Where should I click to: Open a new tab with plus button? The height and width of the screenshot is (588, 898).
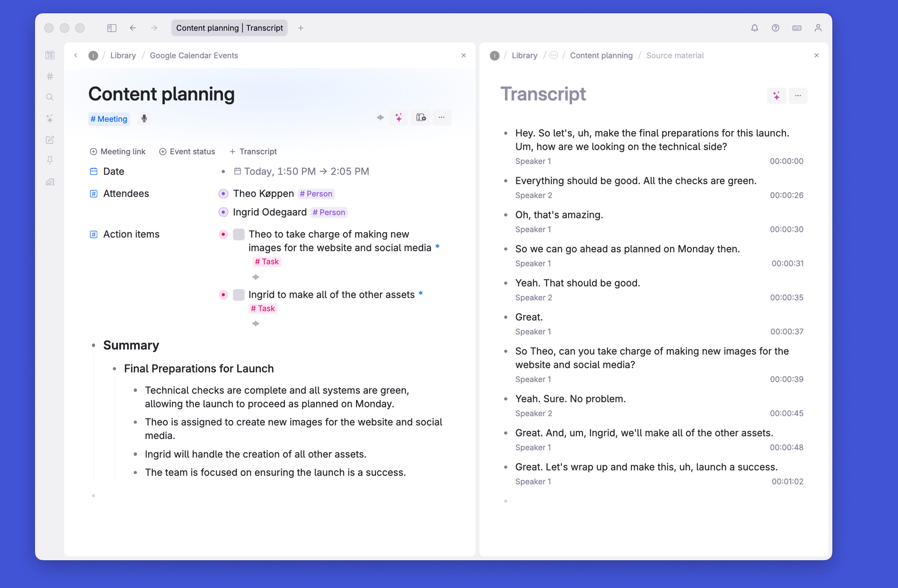301,28
